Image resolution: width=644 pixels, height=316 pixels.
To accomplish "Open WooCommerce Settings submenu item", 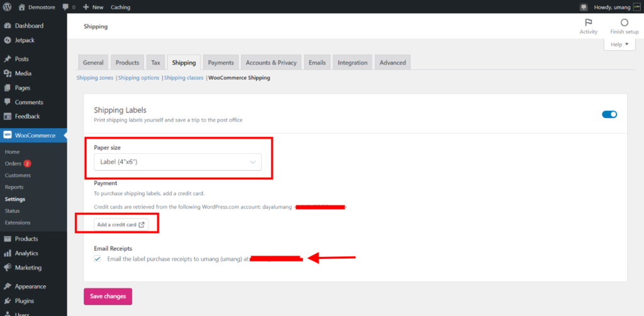I will tap(15, 199).
